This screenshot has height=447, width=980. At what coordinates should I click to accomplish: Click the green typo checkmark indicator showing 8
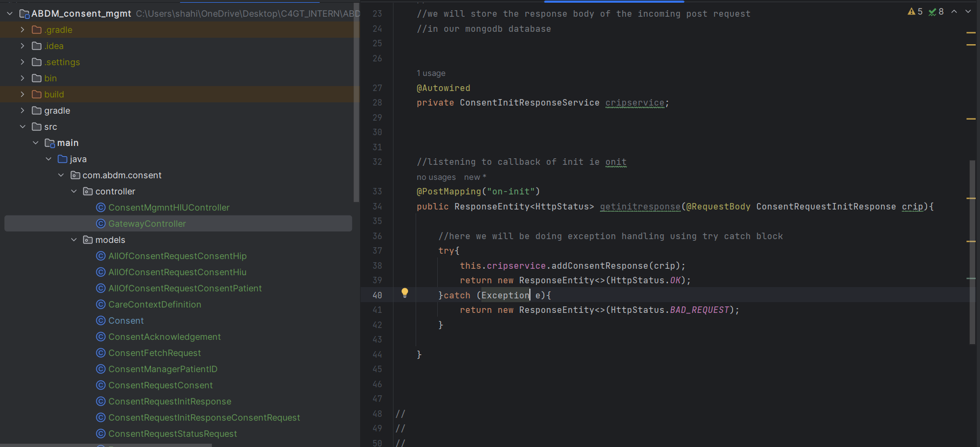[936, 11]
